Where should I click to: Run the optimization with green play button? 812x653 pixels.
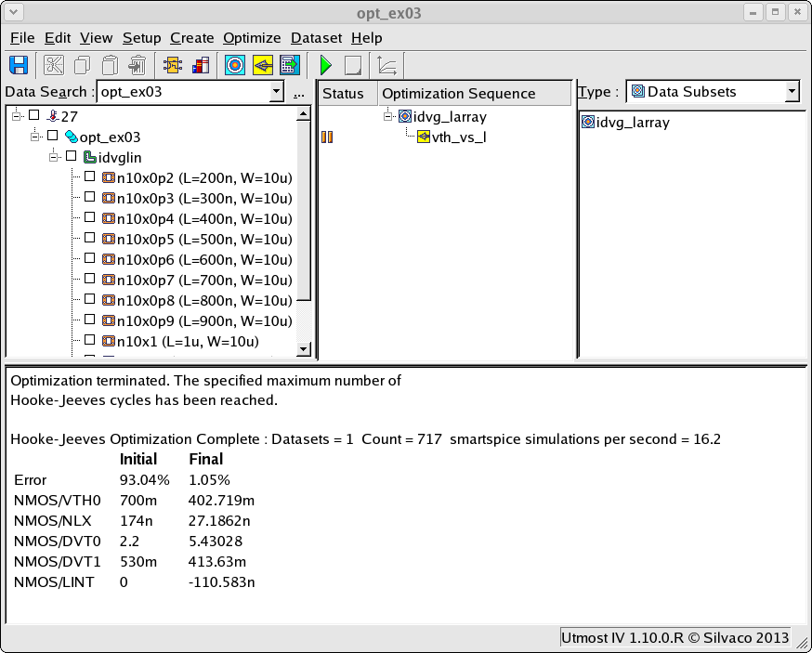(326, 65)
